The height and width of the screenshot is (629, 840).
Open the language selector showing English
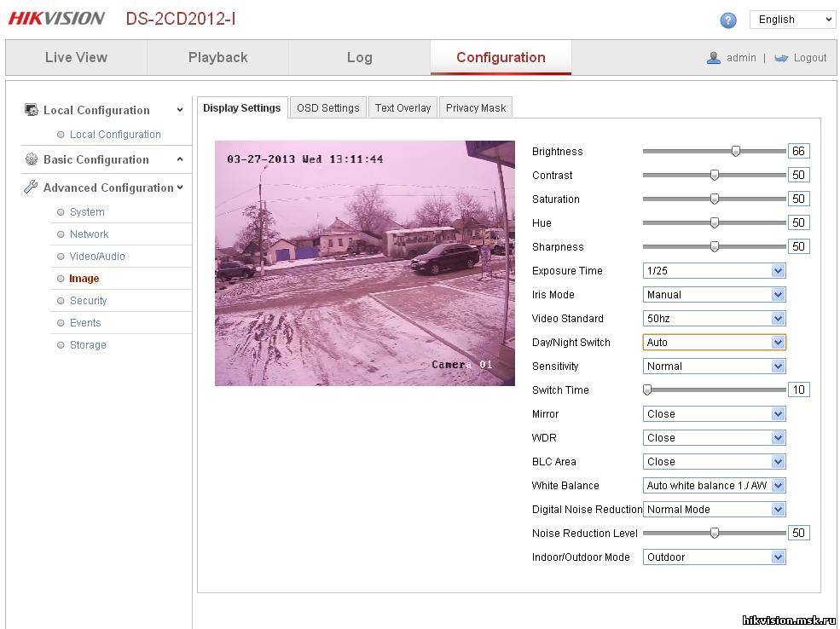(x=792, y=20)
